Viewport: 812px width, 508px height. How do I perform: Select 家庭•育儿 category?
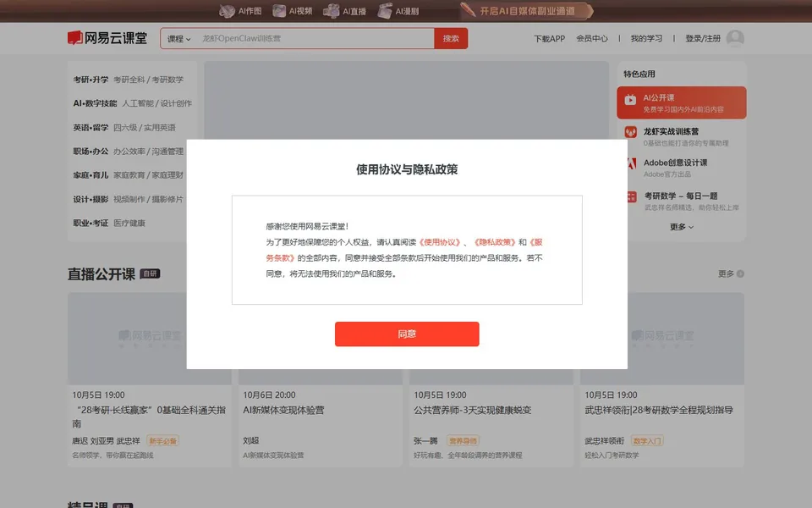click(x=91, y=175)
